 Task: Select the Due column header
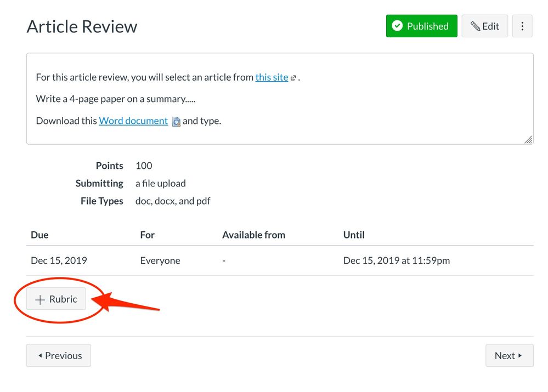39,235
